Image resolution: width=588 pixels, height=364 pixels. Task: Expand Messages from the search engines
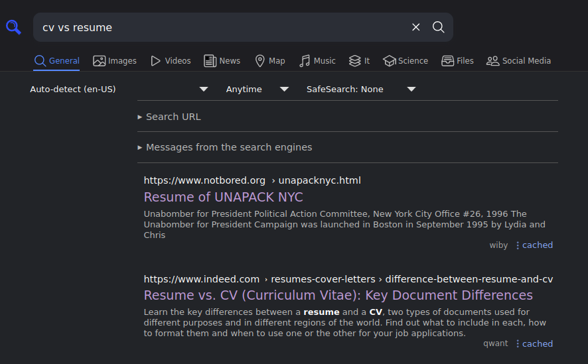(x=224, y=147)
